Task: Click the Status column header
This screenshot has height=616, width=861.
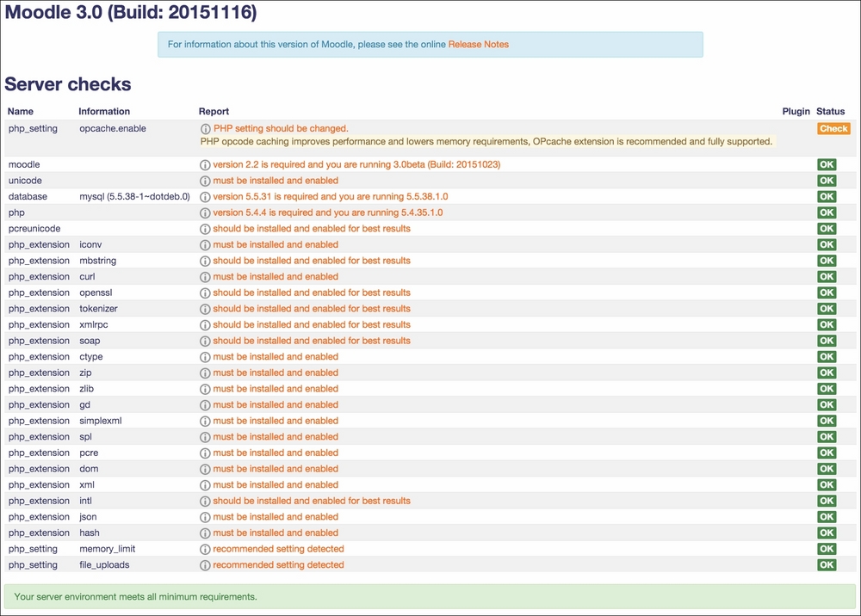Action: pyautogui.click(x=830, y=111)
